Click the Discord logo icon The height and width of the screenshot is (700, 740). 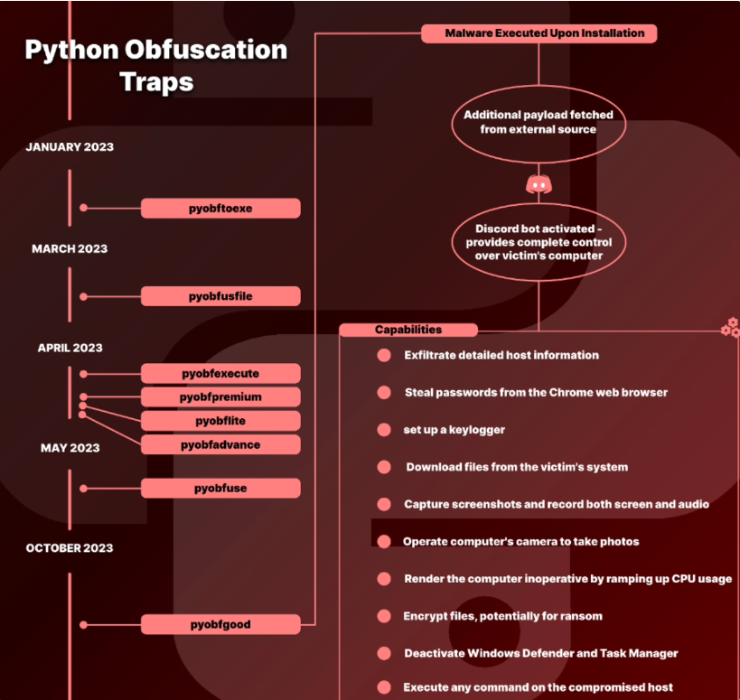coord(539,184)
